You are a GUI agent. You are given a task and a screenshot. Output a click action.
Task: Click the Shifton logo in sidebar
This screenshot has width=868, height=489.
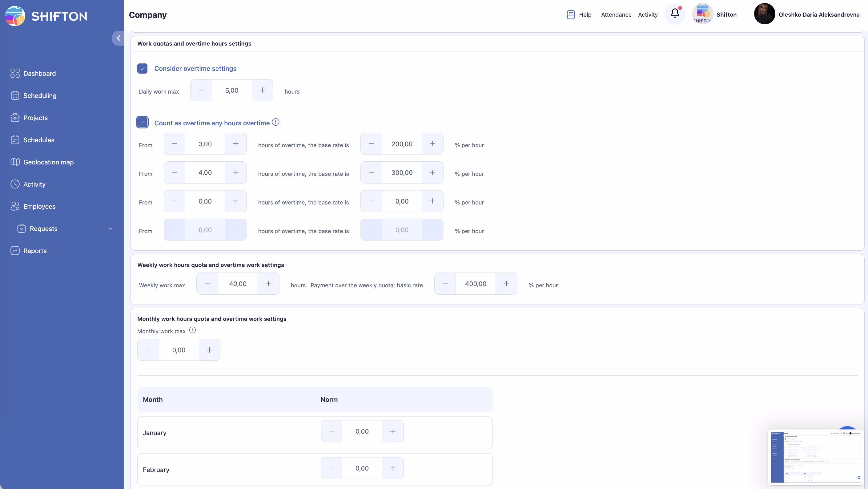[15, 16]
